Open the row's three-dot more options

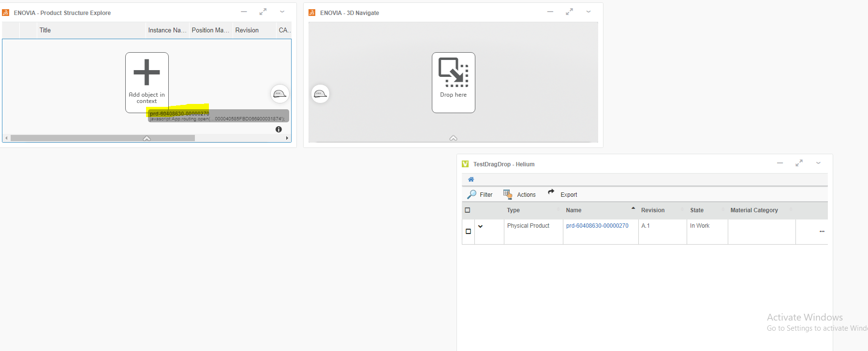(x=822, y=232)
